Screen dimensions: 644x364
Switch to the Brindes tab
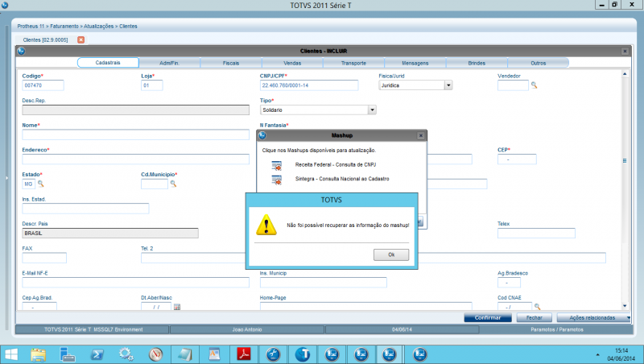coord(477,64)
